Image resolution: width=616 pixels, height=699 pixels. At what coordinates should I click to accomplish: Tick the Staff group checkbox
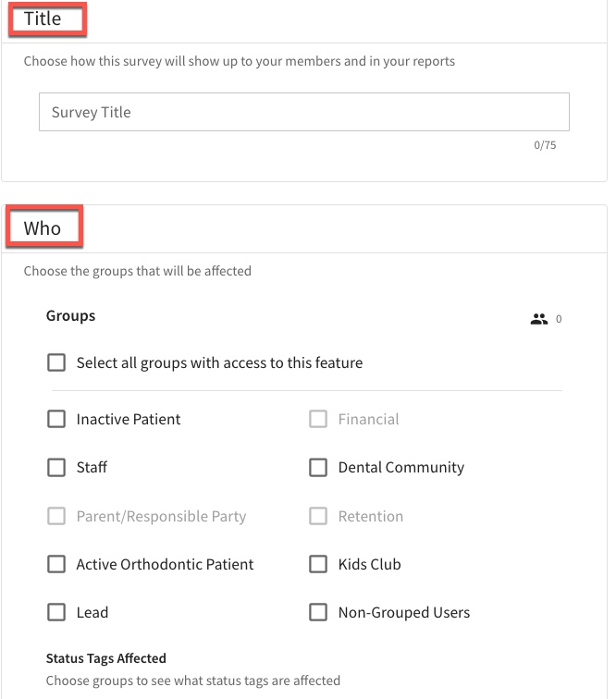point(56,467)
